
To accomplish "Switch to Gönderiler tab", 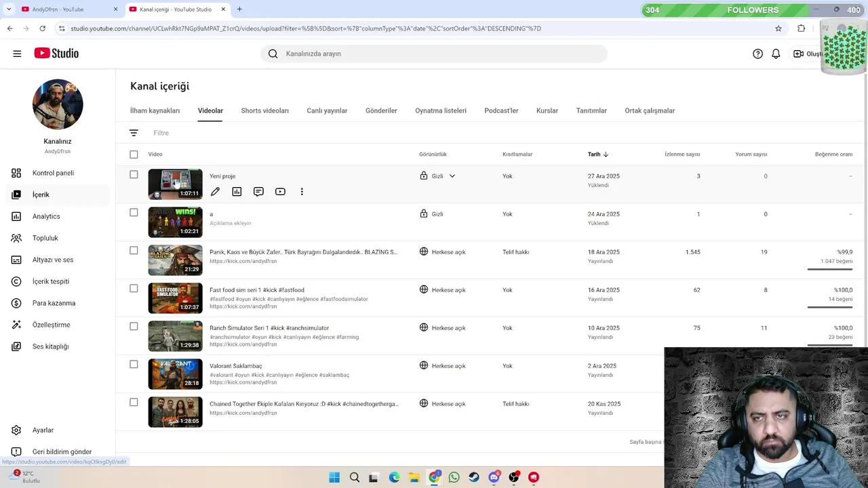I will [381, 110].
